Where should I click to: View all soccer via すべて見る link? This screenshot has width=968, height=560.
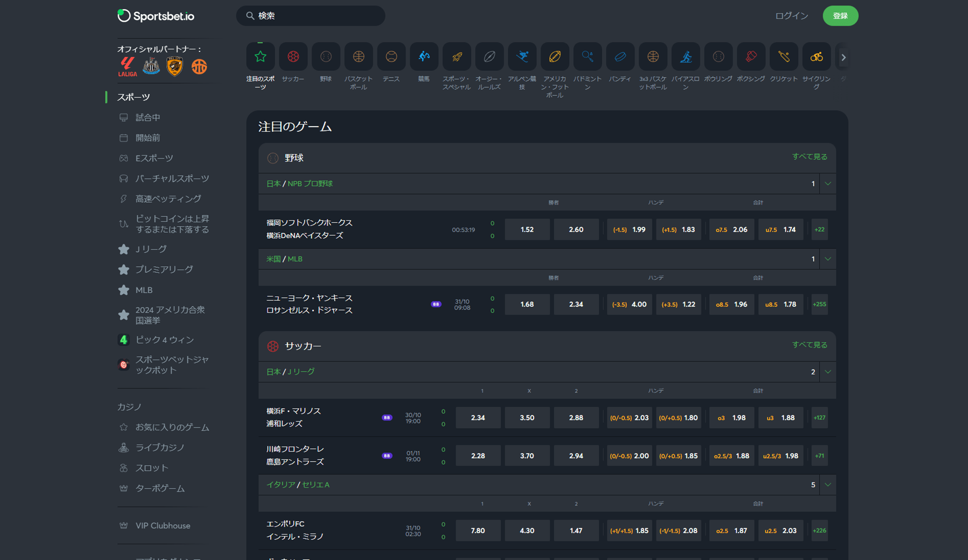pos(810,345)
